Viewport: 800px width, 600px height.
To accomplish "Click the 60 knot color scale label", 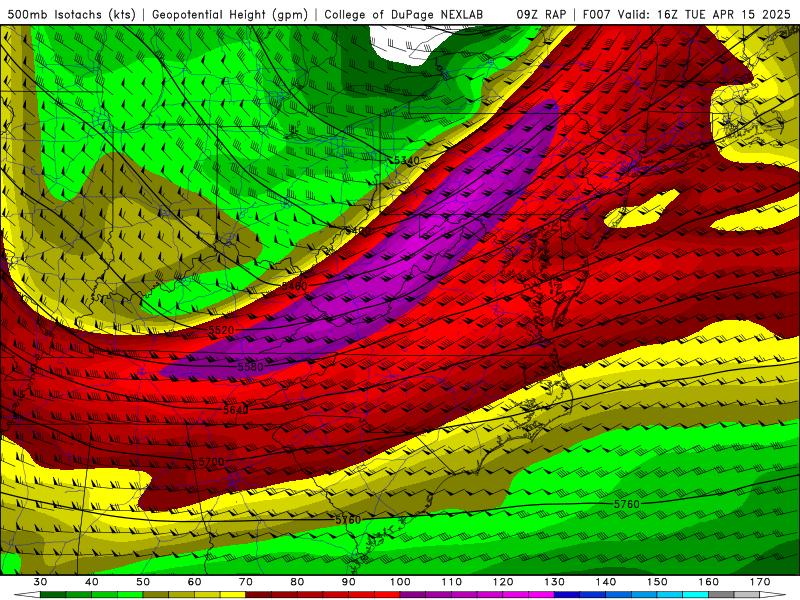I will coord(194,582).
